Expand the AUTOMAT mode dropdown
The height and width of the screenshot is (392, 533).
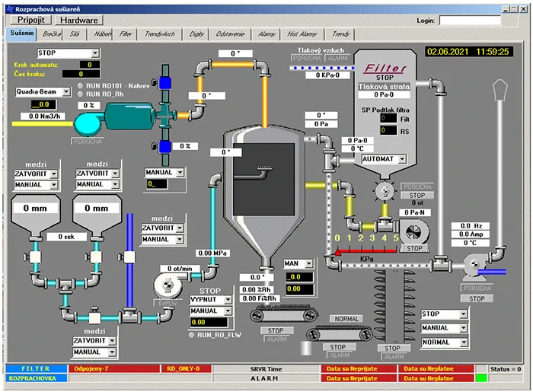383,159
